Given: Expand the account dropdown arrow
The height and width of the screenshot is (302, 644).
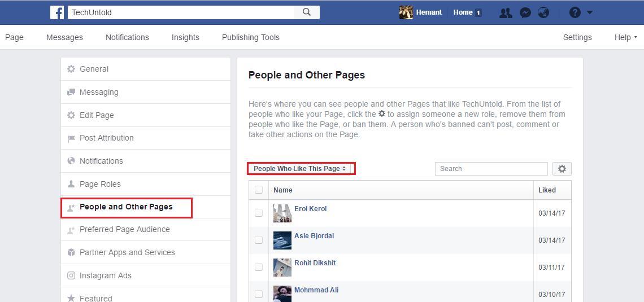Looking at the screenshot, I should 590,13.
